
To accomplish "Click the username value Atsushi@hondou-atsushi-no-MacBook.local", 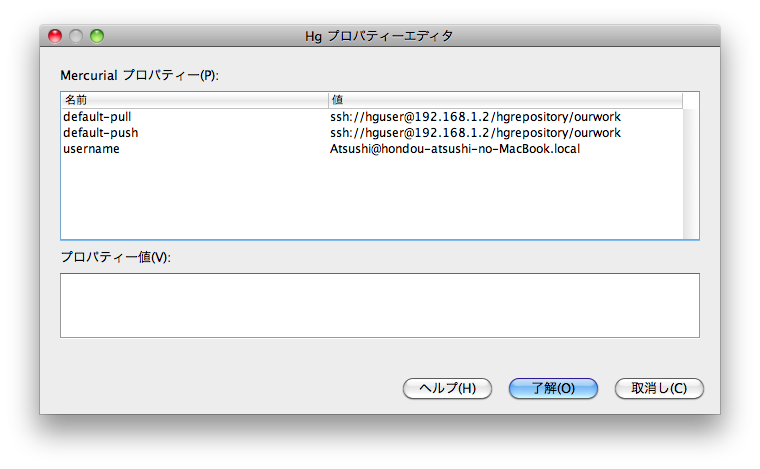I will (455, 149).
